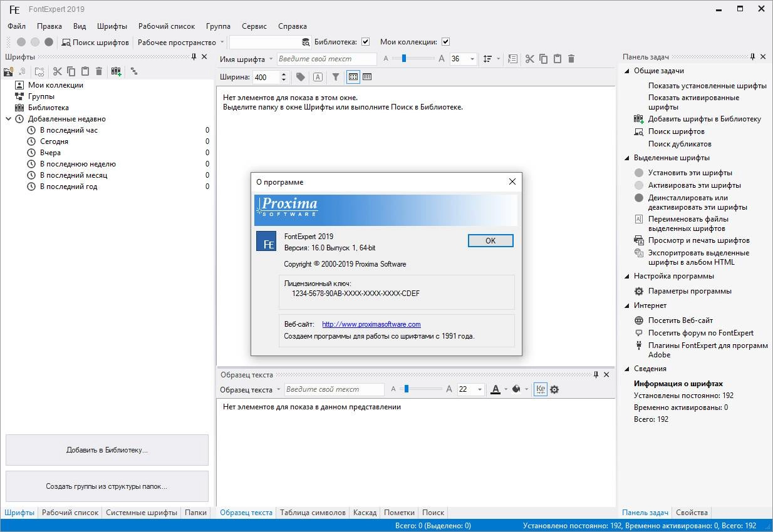Open the Шрифты menu in the menu bar

[x=112, y=26]
